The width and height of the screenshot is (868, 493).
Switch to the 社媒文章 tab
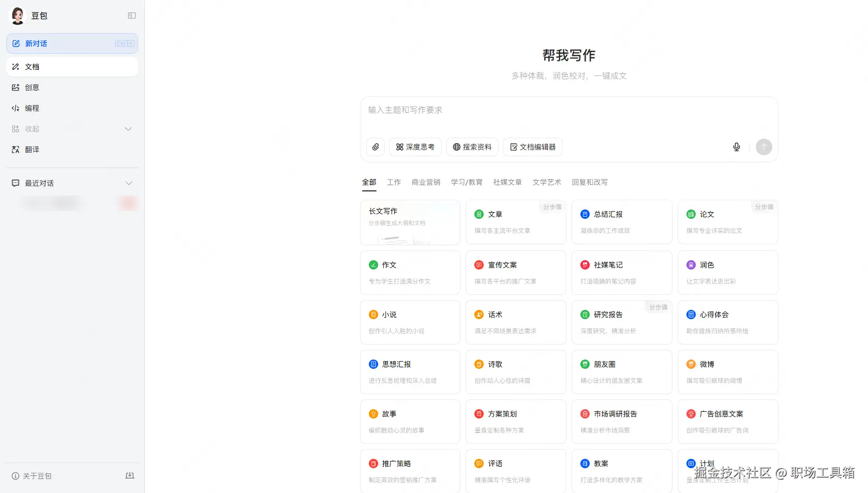point(507,182)
